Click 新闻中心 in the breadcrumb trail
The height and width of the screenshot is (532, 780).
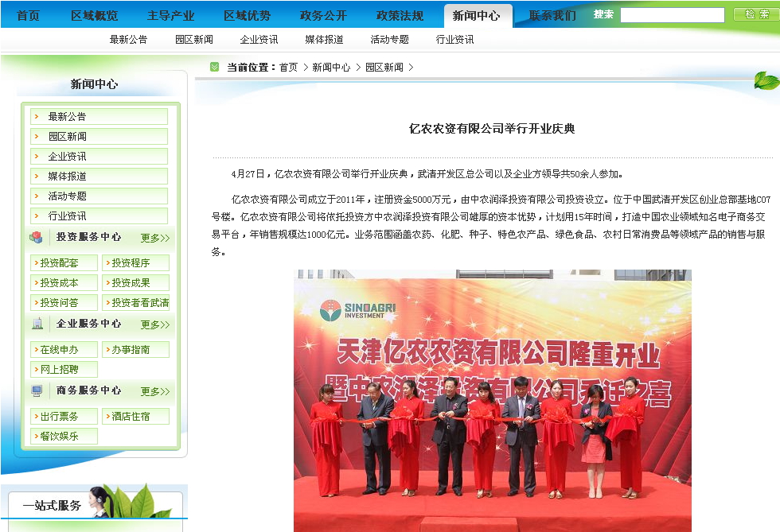(331, 67)
